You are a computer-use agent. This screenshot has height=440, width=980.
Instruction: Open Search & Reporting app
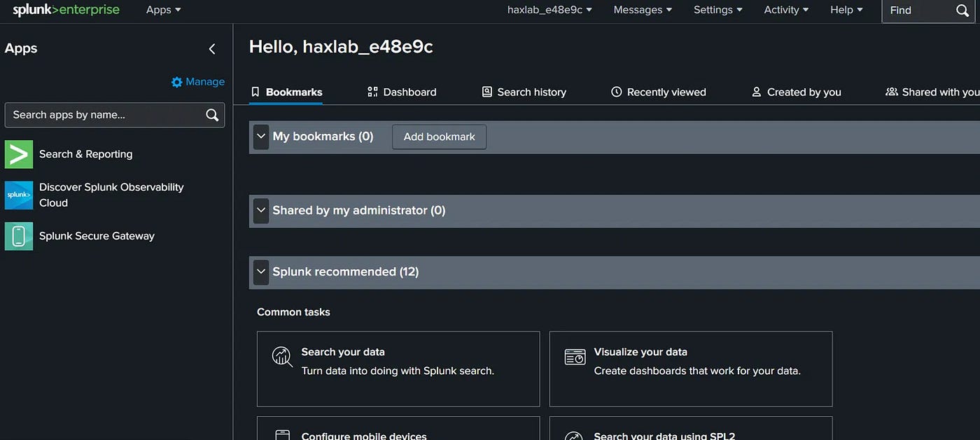[x=85, y=154]
